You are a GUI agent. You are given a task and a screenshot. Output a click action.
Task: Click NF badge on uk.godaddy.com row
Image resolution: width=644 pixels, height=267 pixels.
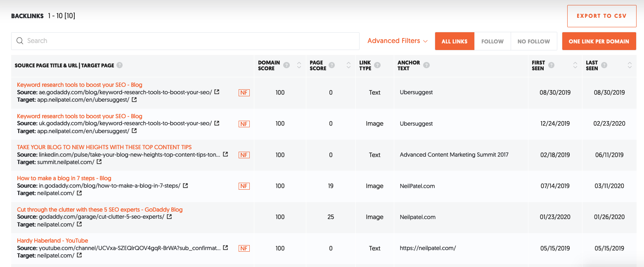pyautogui.click(x=244, y=124)
